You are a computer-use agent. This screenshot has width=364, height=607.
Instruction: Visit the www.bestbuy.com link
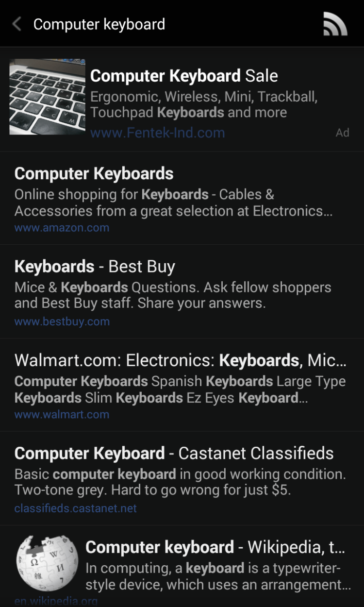(x=62, y=321)
